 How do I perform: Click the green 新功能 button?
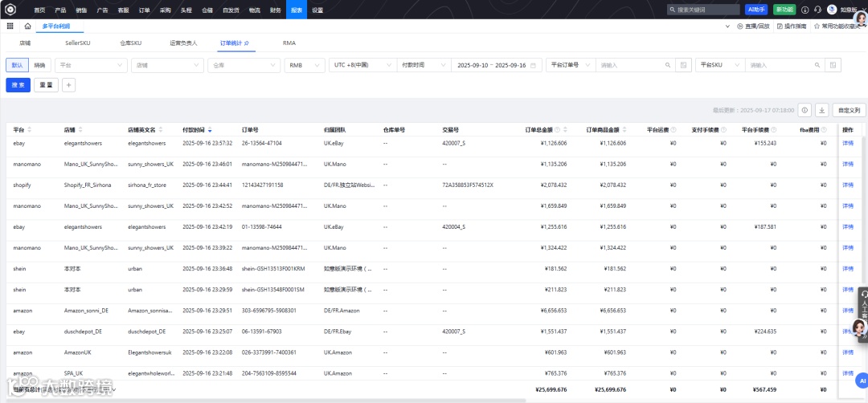tap(784, 10)
